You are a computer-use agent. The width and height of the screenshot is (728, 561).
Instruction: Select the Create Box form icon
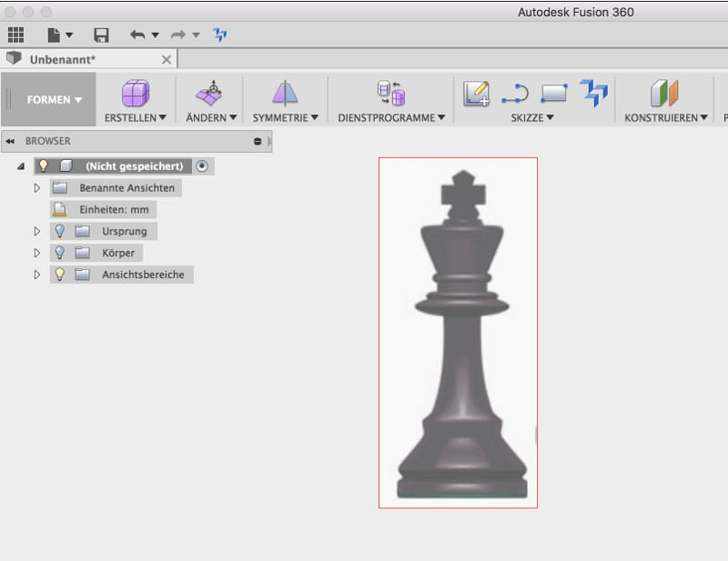pyautogui.click(x=136, y=94)
